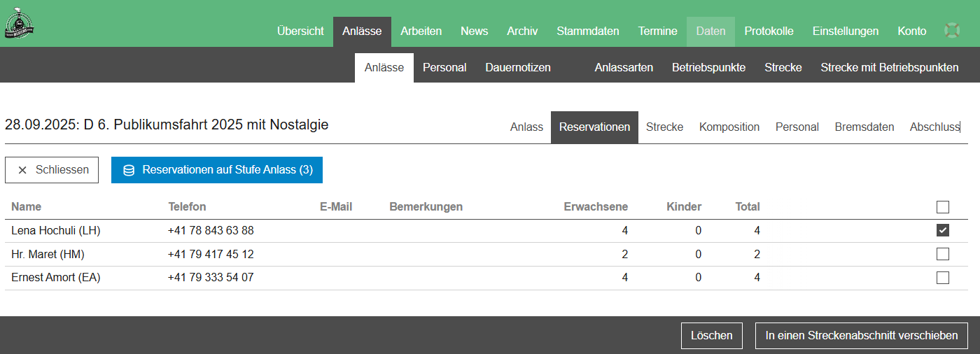
Task: Toggle the select-all checkbox in table header
Action: [x=943, y=207]
